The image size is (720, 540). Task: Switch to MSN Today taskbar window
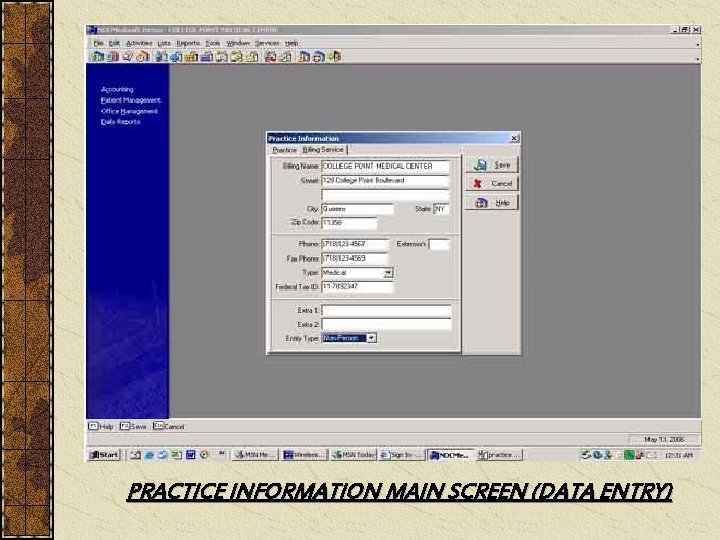click(x=354, y=455)
